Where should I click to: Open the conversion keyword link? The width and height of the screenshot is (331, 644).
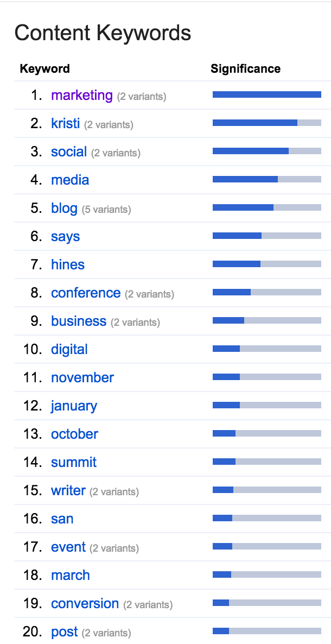[85, 603]
